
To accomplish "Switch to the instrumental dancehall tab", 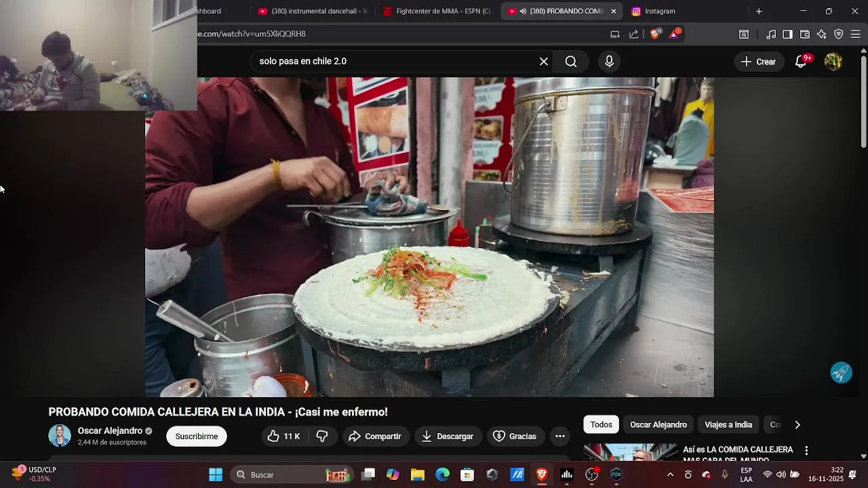I will 313,11.
